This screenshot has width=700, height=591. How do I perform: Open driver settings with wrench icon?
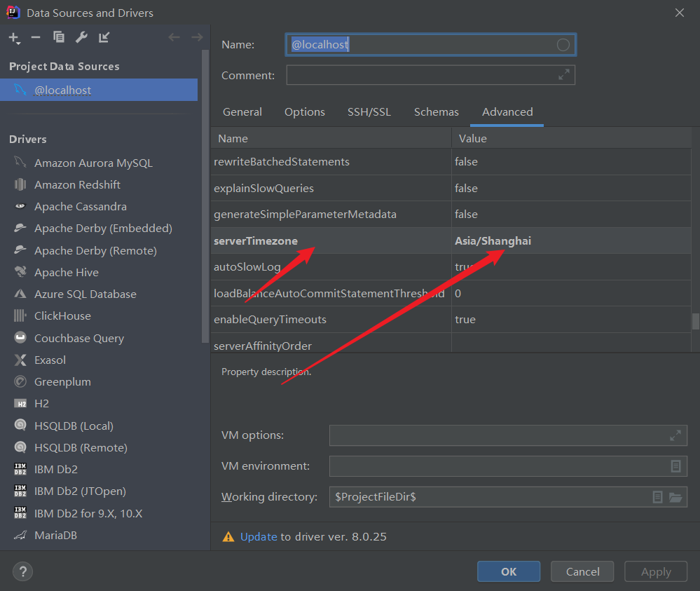click(81, 38)
